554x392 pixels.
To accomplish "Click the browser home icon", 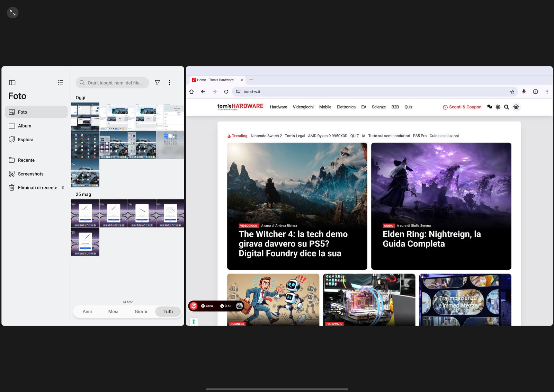I will tap(191, 92).
